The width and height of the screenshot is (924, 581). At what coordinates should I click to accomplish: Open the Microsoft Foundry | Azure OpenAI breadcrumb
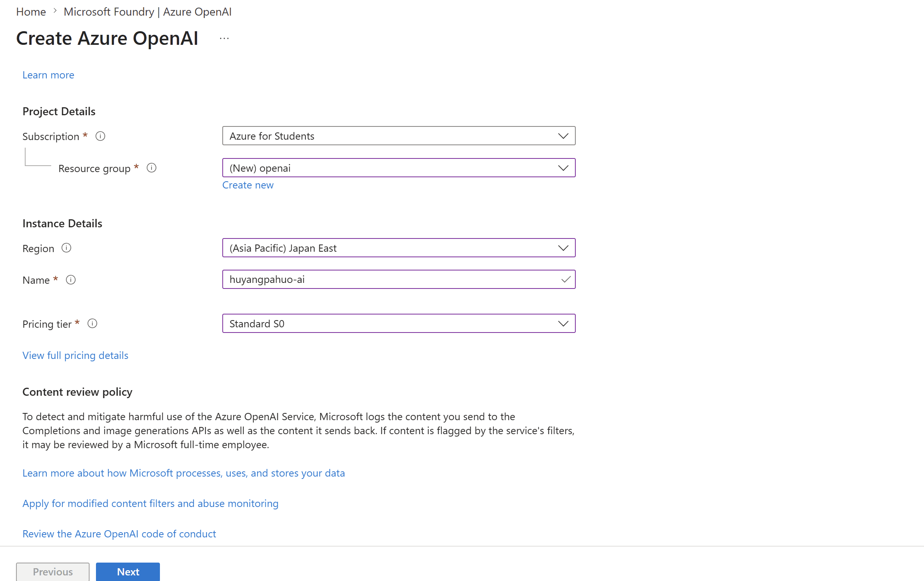pyautogui.click(x=148, y=12)
